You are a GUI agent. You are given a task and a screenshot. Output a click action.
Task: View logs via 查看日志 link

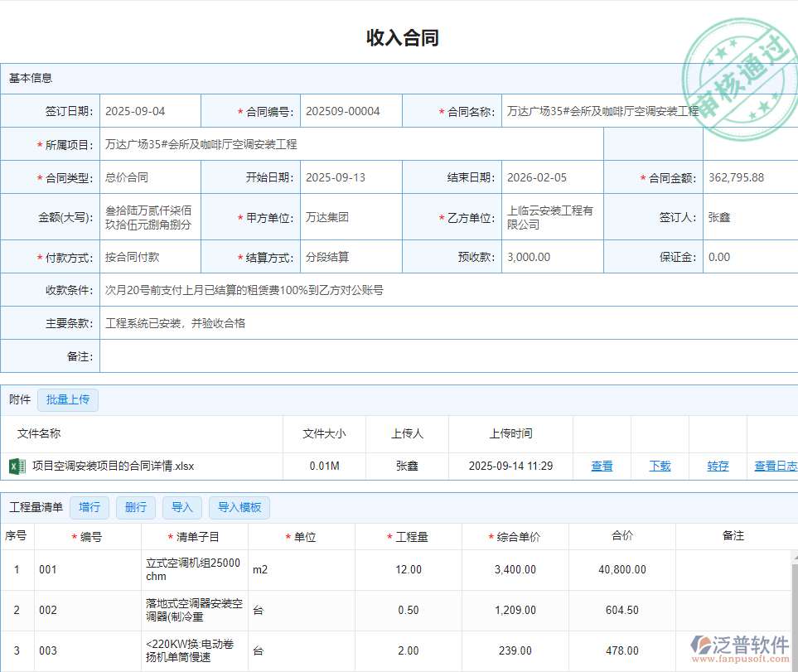click(x=775, y=466)
